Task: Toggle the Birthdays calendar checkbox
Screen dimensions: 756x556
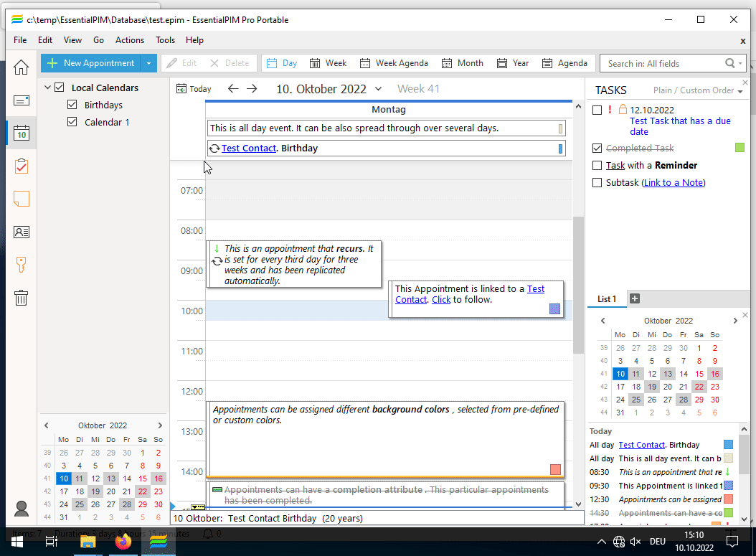Action: pyautogui.click(x=72, y=105)
